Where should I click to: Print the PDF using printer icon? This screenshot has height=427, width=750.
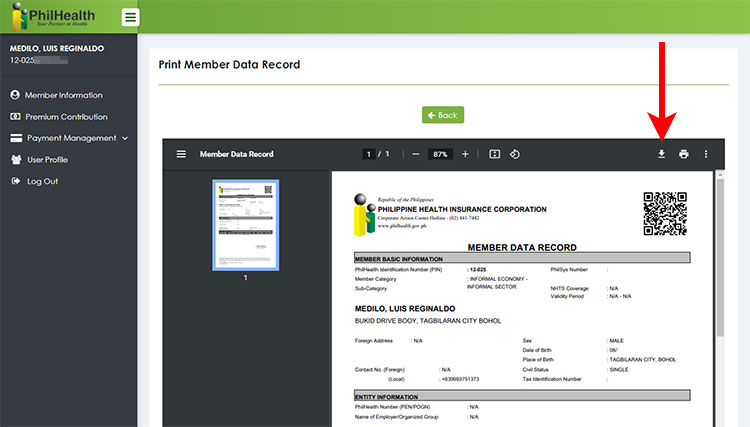pyautogui.click(x=684, y=154)
